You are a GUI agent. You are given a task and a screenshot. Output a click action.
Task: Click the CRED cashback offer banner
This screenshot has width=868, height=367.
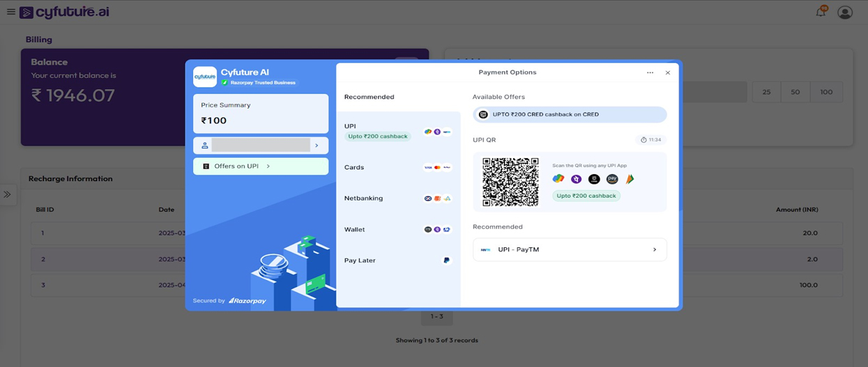(x=569, y=114)
